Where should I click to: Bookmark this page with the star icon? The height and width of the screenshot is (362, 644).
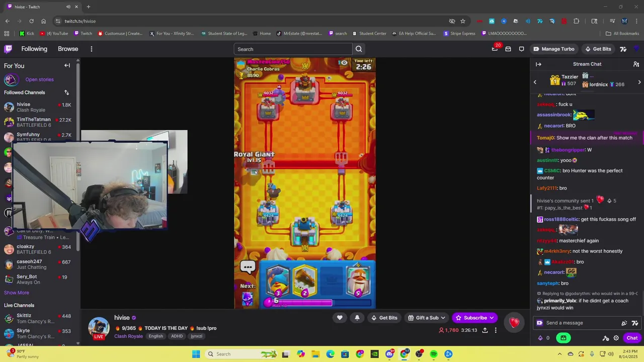pos(463,21)
